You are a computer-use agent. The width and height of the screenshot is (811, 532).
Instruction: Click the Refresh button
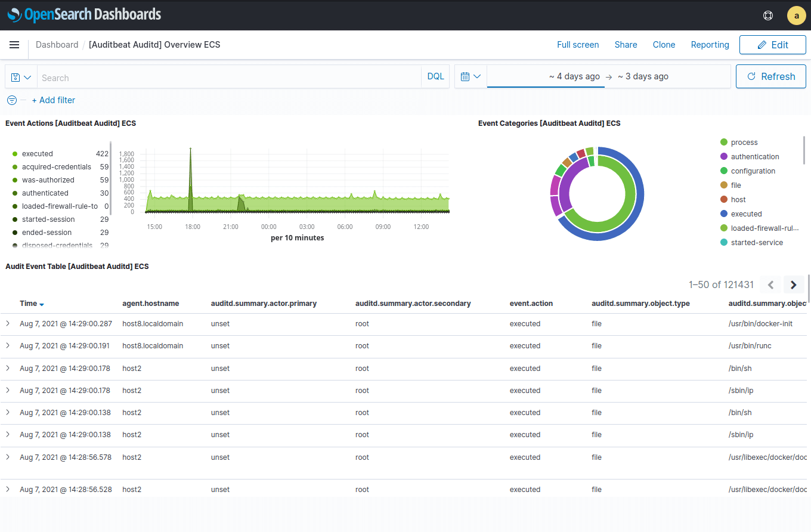click(770, 76)
